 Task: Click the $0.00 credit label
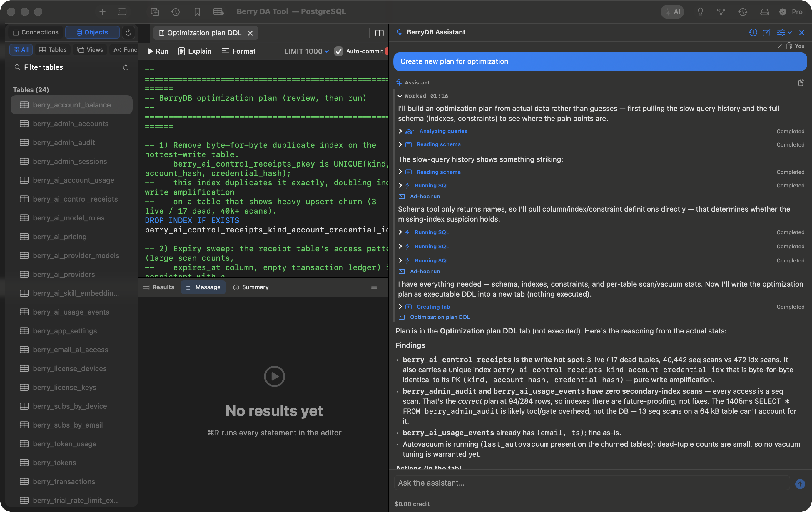412,504
